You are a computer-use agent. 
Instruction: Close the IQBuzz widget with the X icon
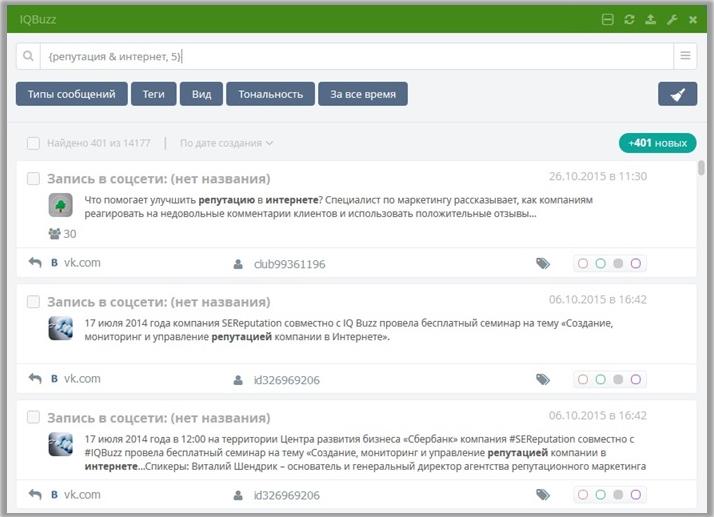pos(693,20)
